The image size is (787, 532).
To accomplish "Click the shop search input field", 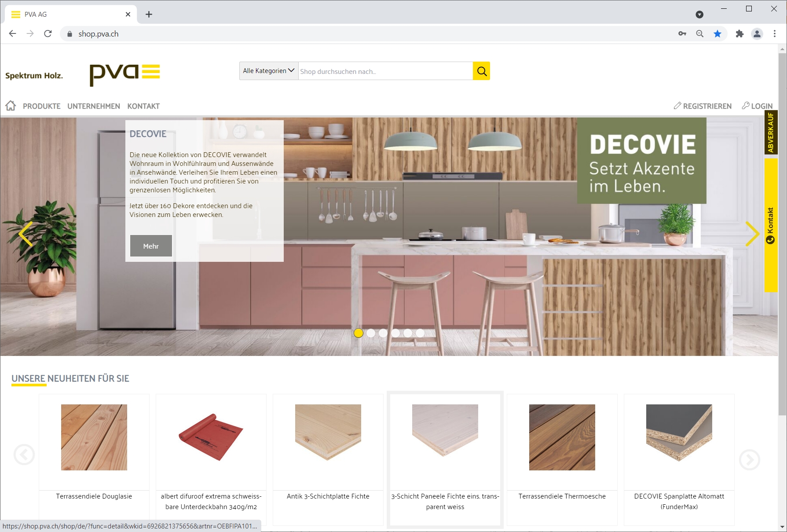I will point(385,71).
